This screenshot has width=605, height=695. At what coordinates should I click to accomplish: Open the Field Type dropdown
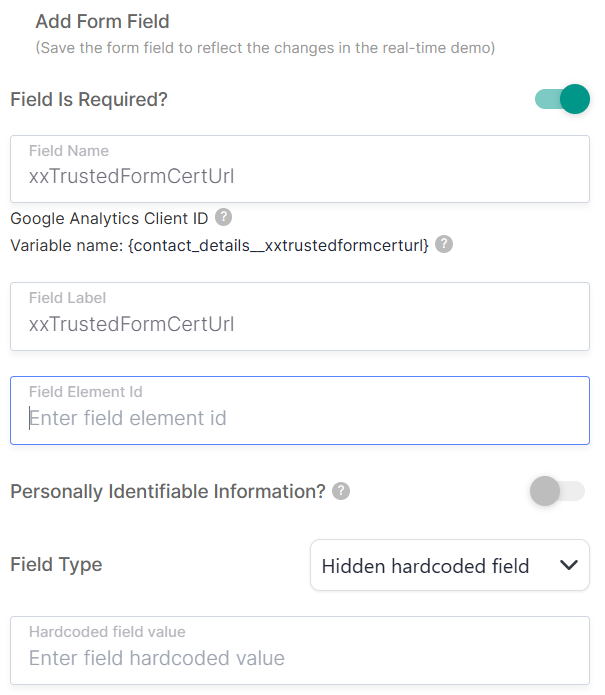coord(449,566)
